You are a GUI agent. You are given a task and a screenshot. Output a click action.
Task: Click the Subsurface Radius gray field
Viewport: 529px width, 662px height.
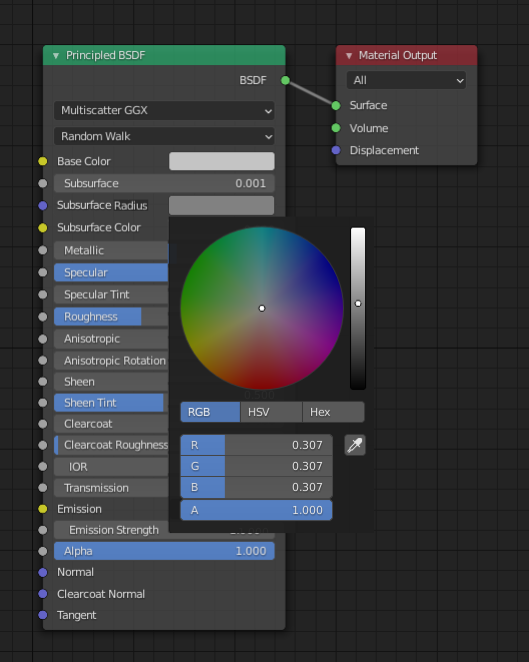click(x=222, y=205)
